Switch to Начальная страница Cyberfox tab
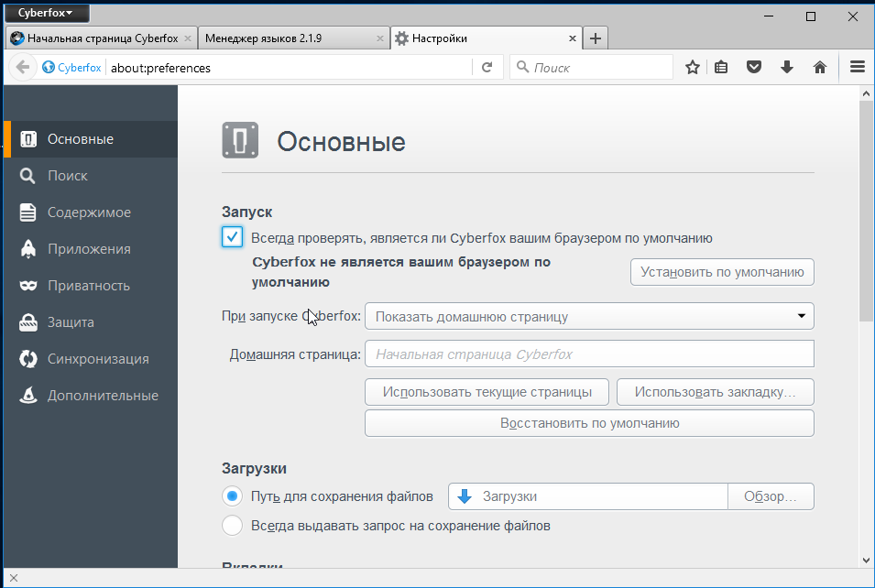 [102, 38]
